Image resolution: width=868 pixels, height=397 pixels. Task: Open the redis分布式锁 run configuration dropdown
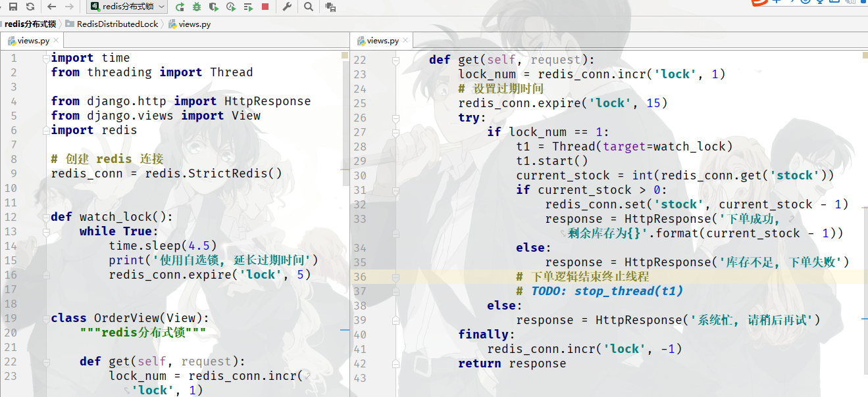(x=128, y=7)
